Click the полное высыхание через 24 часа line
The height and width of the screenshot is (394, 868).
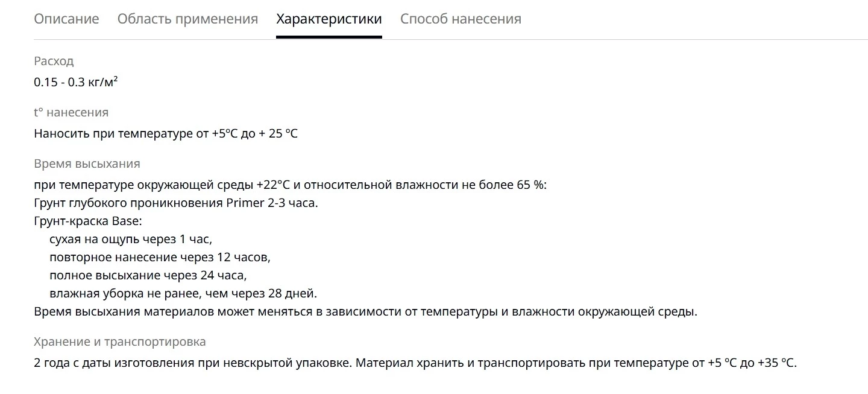(148, 275)
